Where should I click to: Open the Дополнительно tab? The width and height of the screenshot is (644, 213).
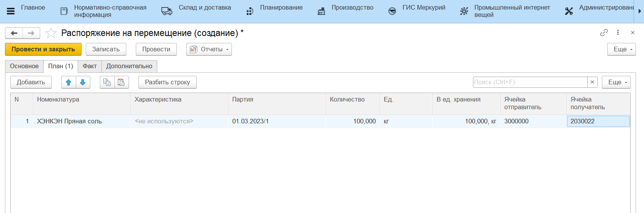click(129, 66)
